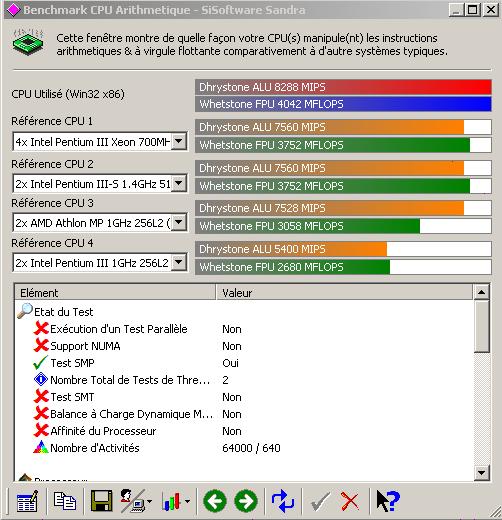Viewport: 502px width, 520px height.
Task: Click prism icon beside Nombre d'Activités
Action: point(41,447)
